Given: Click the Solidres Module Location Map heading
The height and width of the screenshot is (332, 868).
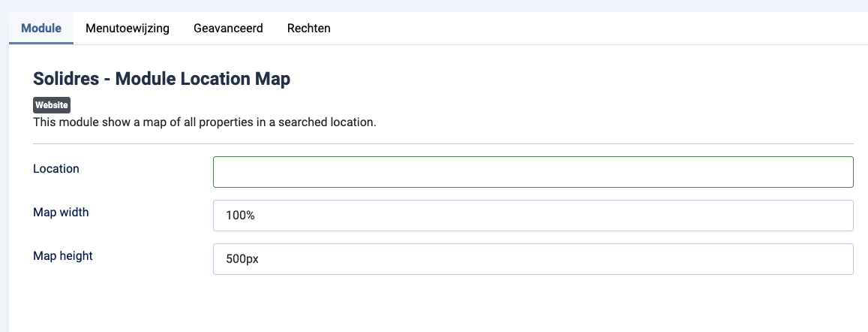Looking at the screenshot, I should [x=161, y=79].
